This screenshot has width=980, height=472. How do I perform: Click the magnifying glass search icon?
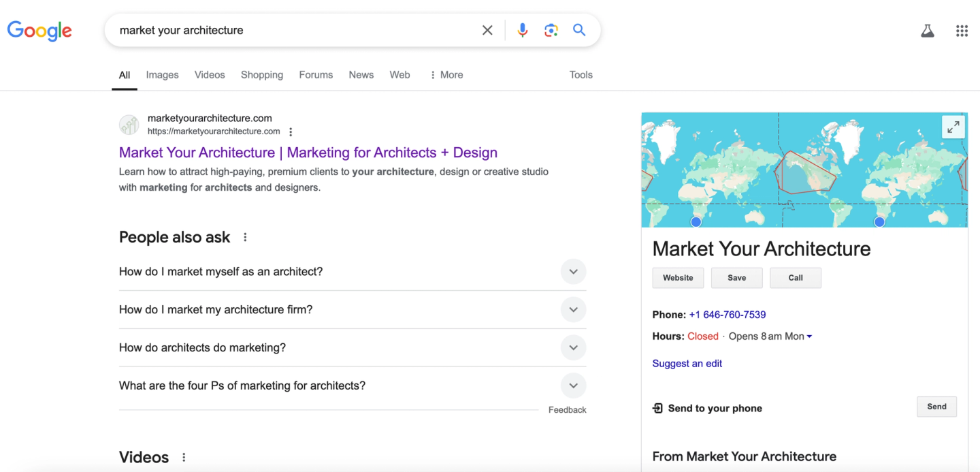[579, 30]
